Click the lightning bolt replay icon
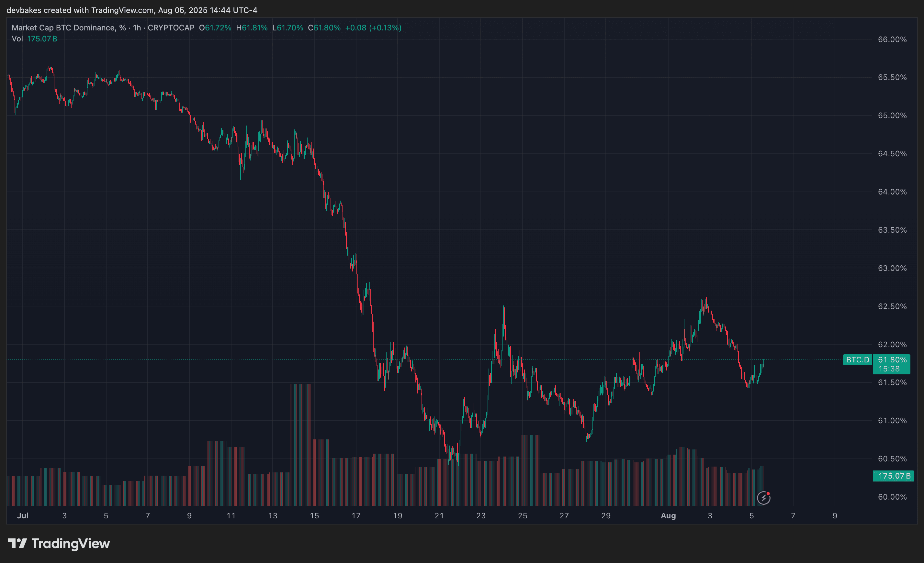The width and height of the screenshot is (924, 563). (763, 498)
